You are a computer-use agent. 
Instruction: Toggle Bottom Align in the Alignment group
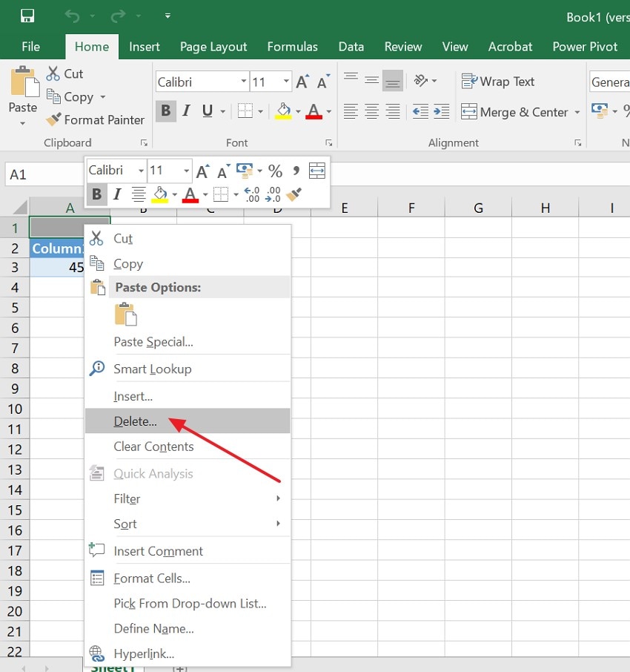[393, 80]
